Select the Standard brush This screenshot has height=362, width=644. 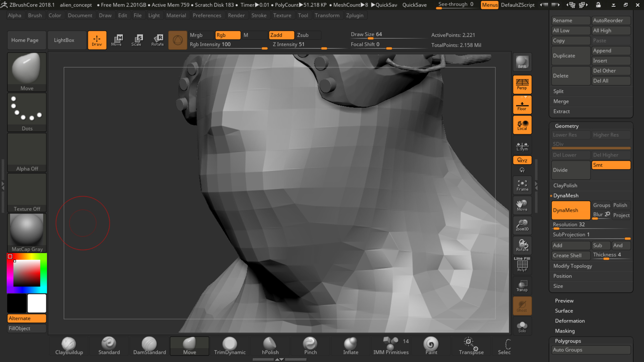[109, 346]
